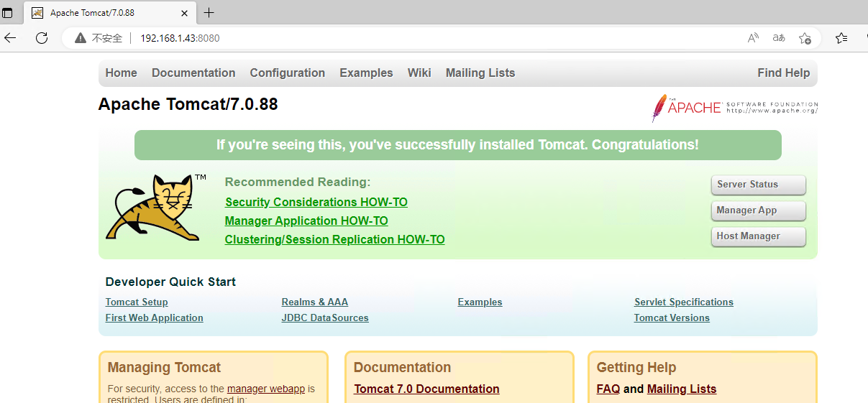Screen dimensions: 868x403
Task: Select the Apache Tomcat/7.0.88 tab
Action: pos(110,13)
